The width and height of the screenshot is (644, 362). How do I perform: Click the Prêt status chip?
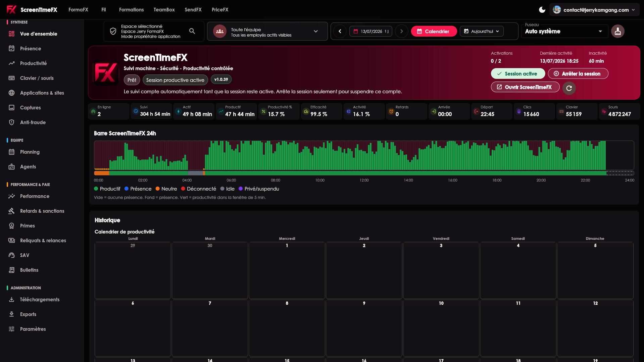coord(132,80)
